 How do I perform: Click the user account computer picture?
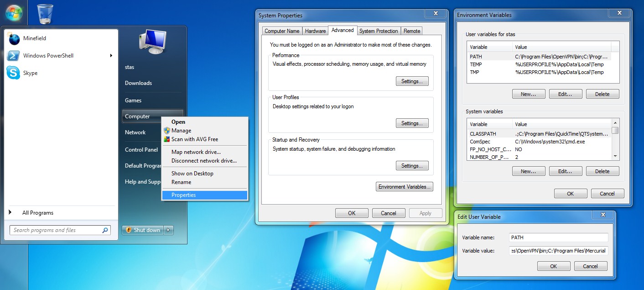click(152, 42)
